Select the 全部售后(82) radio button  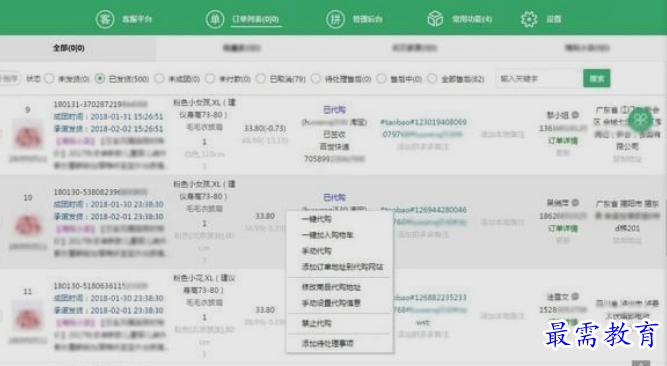432,79
